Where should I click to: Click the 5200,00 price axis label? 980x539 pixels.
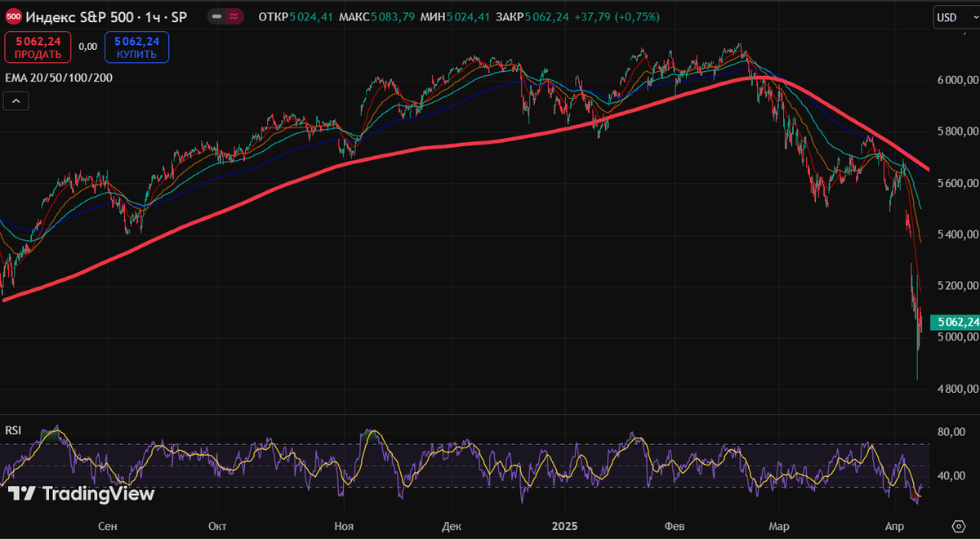coord(956,286)
